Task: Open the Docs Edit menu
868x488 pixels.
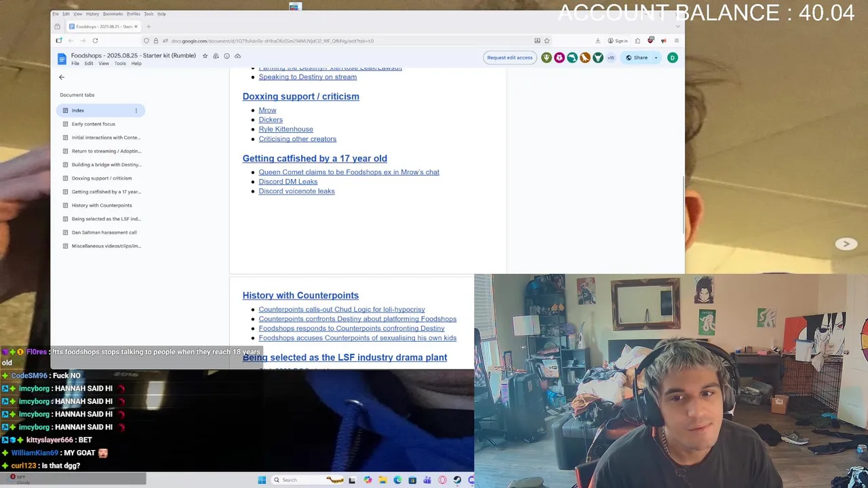Action: [x=89, y=64]
